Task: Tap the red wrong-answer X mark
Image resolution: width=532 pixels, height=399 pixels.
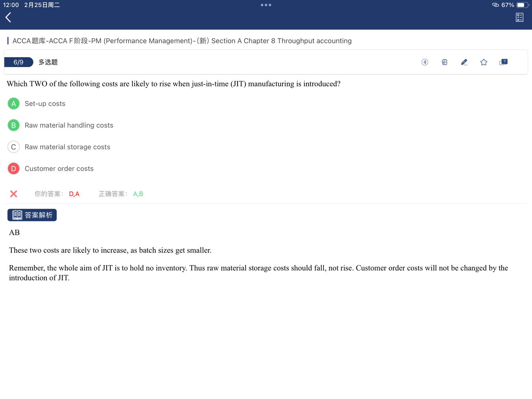Action: [14, 194]
